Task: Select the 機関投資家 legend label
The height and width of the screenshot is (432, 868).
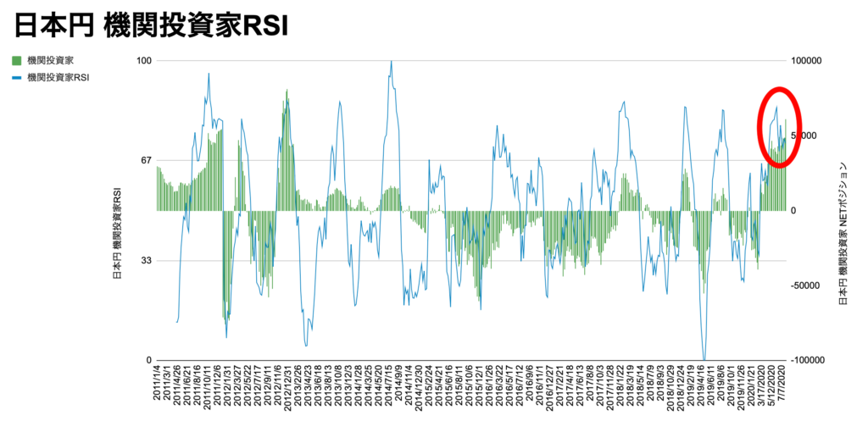Action: tap(51, 61)
